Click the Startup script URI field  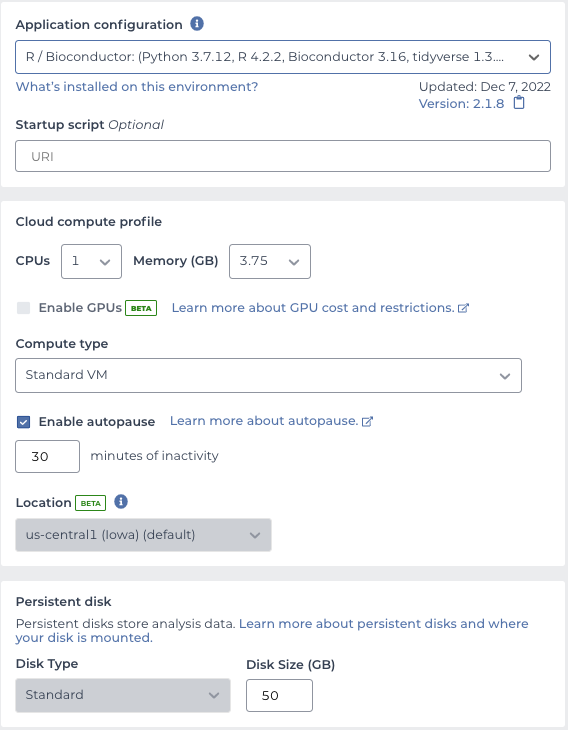coord(283,156)
